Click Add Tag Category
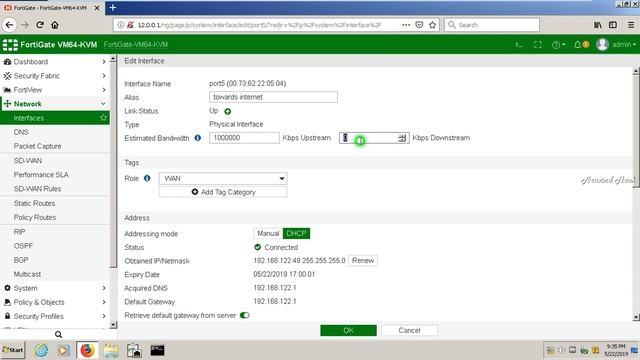This screenshot has height=360, width=640. [223, 192]
